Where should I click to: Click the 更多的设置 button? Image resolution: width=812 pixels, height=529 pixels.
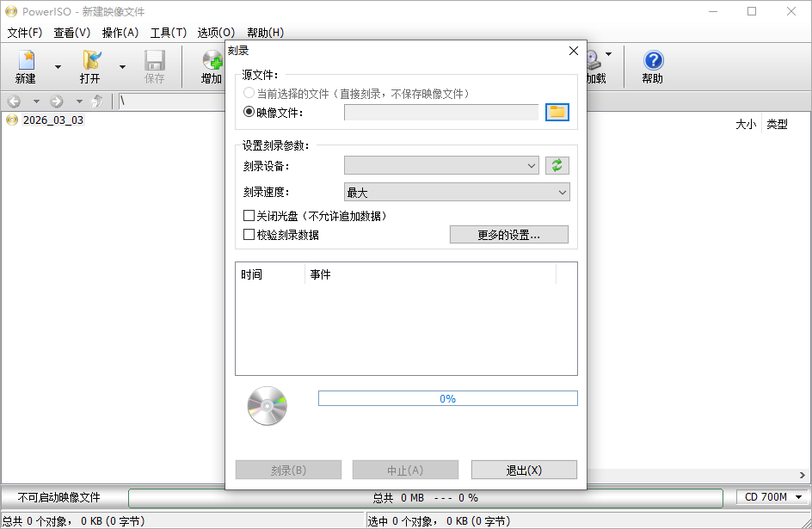pos(508,234)
